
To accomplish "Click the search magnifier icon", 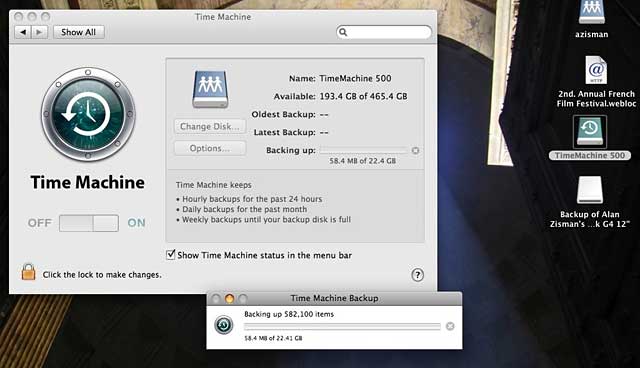I will [343, 32].
